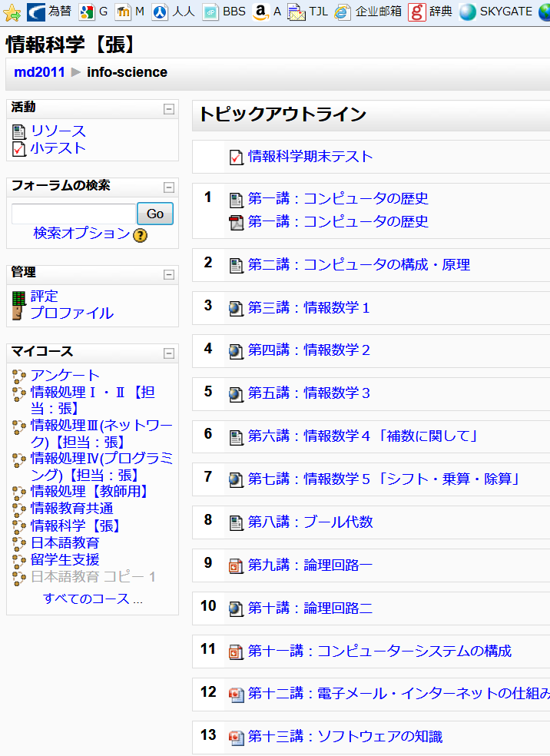
Task: Open 第八講:ブール代数 link
Action: click(x=310, y=522)
